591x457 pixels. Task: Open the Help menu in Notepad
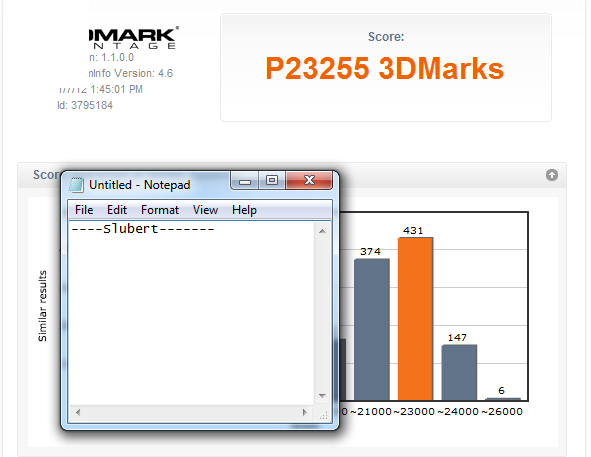[244, 210]
